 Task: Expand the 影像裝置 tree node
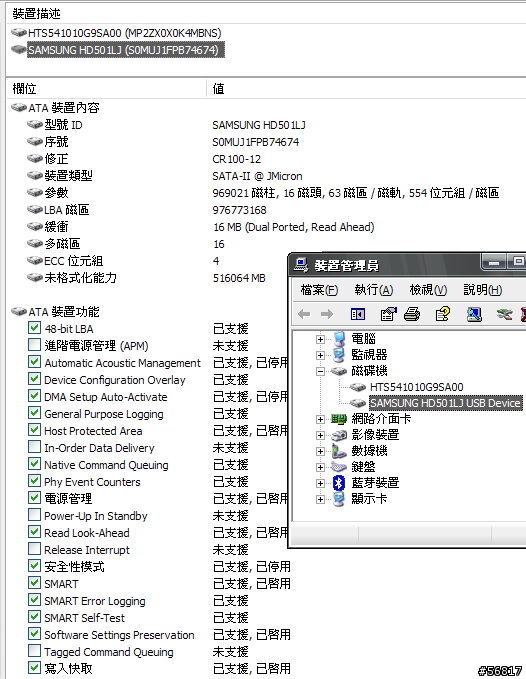320,435
